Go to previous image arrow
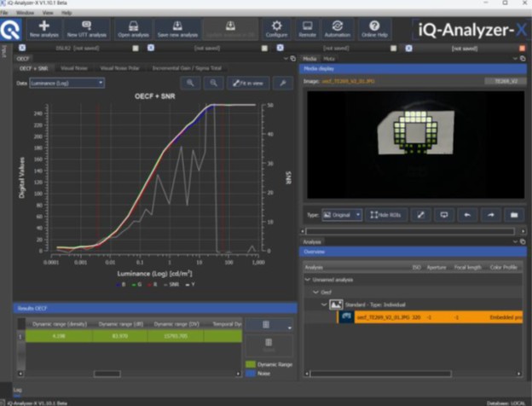Image resolution: width=532 pixels, height=406 pixels. (467, 215)
